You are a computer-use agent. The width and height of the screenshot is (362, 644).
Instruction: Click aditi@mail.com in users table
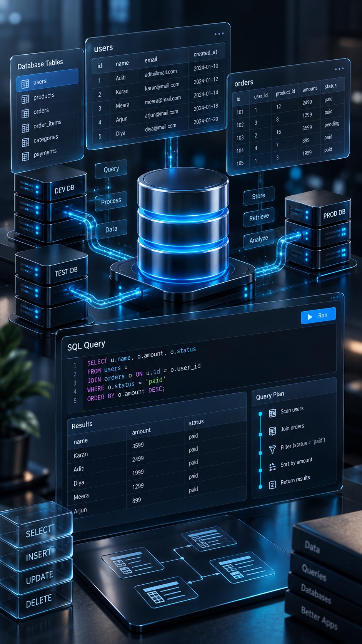click(161, 72)
